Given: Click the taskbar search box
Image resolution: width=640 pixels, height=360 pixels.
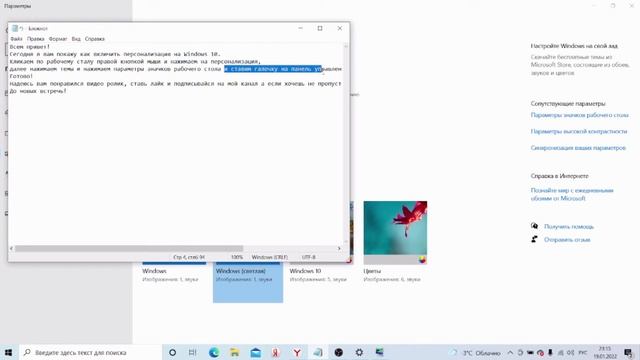Looking at the screenshot, I should pos(90,352).
